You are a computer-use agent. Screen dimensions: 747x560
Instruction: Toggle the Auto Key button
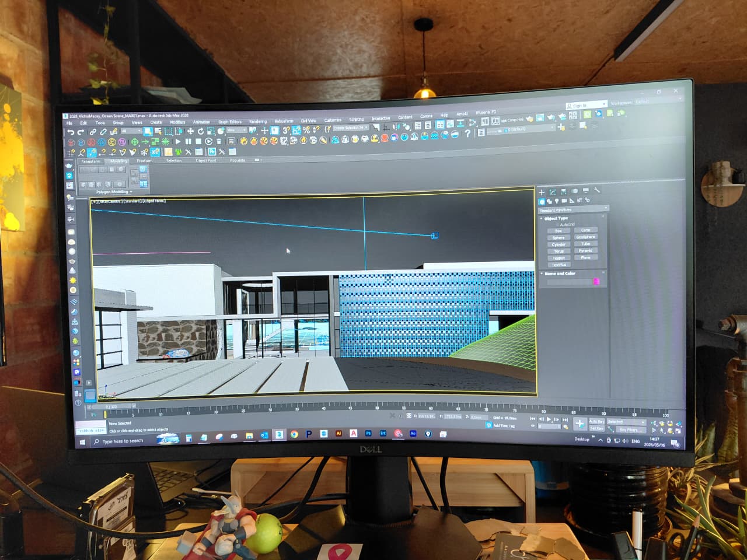[x=596, y=421]
